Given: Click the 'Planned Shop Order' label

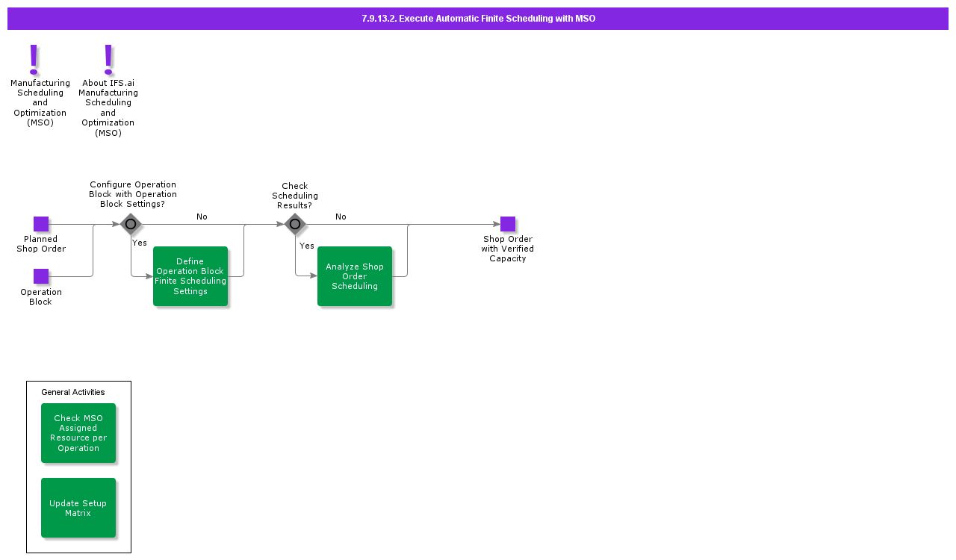Looking at the screenshot, I should click(x=41, y=244).
